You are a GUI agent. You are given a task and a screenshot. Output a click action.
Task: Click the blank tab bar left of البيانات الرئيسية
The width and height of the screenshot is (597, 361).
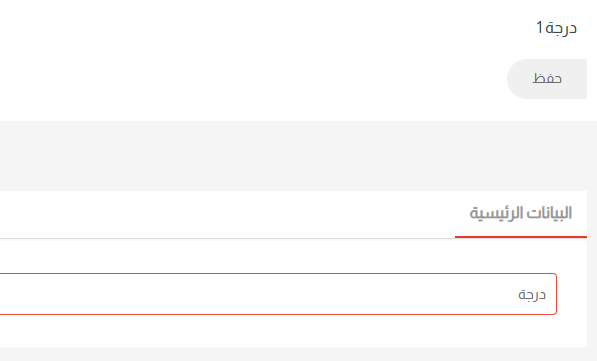click(227, 214)
